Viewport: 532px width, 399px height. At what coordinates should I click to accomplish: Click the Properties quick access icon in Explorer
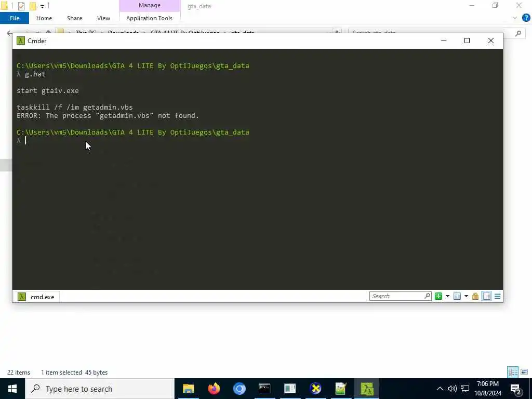pos(21,6)
